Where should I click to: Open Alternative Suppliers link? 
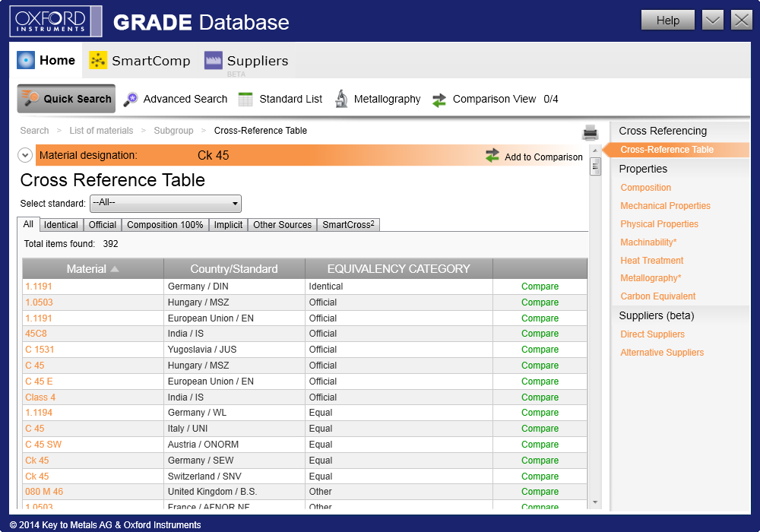[662, 353]
